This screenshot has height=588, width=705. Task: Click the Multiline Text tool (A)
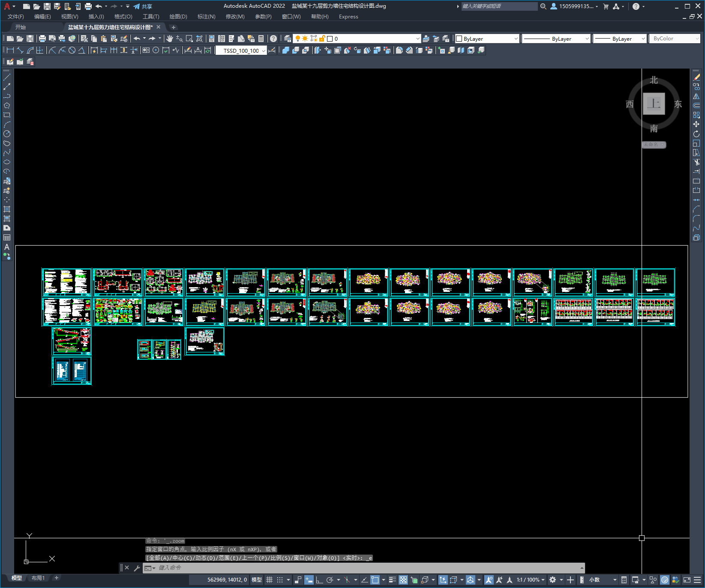[7, 247]
